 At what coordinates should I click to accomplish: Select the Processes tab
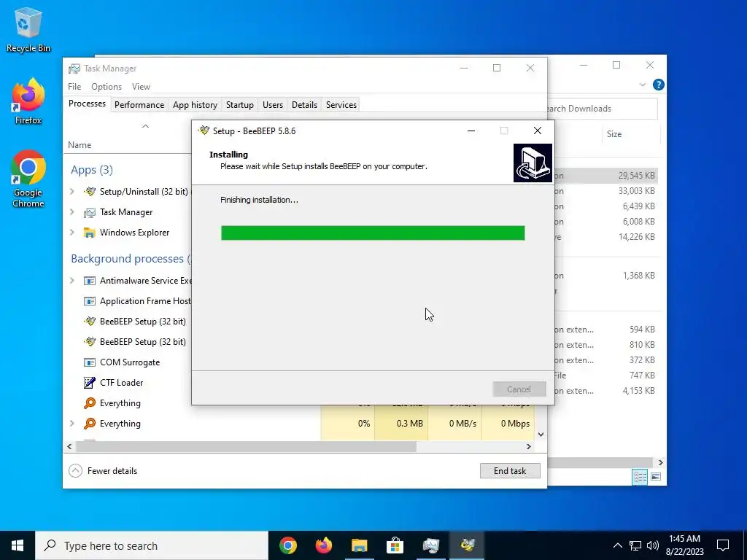[88, 104]
